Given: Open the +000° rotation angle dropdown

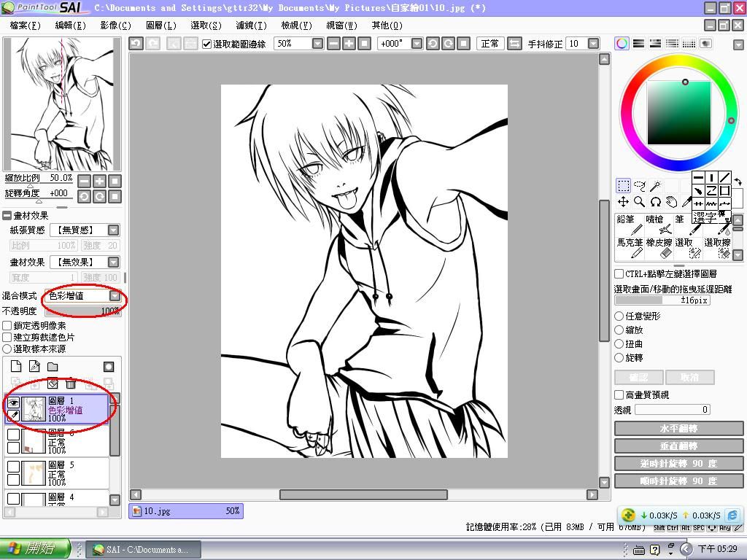Looking at the screenshot, I should coord(417,44).
